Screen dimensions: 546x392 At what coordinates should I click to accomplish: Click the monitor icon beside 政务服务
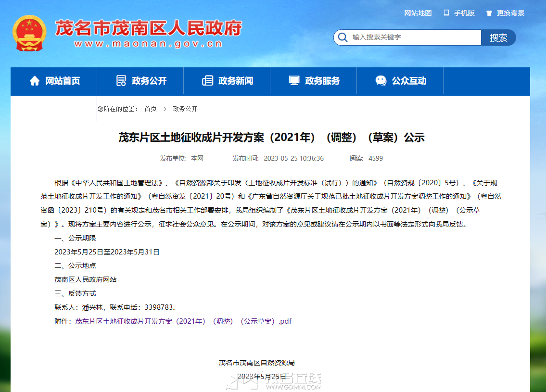[294, 80]
